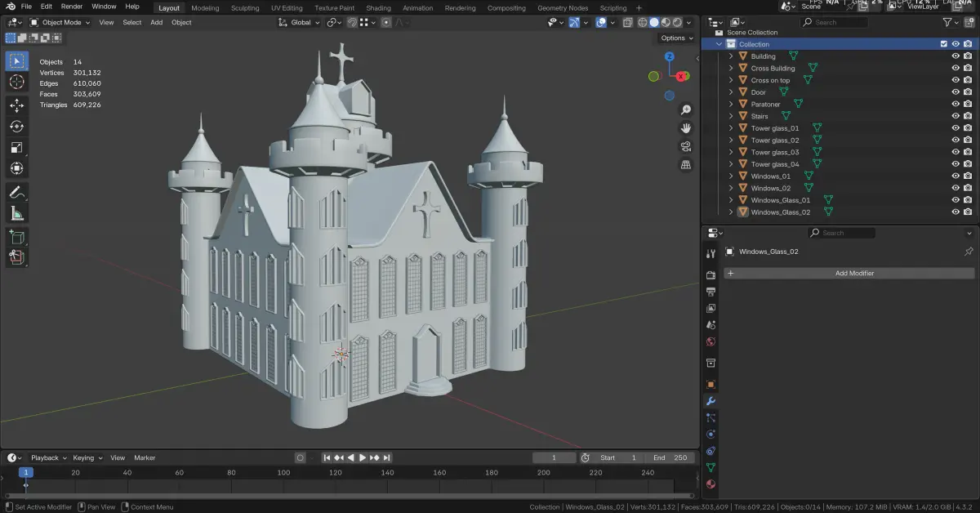Toggle visibility of the Stairs object
Image resolution: width=980 pixels, height=513 pixels.
[955, 116]
